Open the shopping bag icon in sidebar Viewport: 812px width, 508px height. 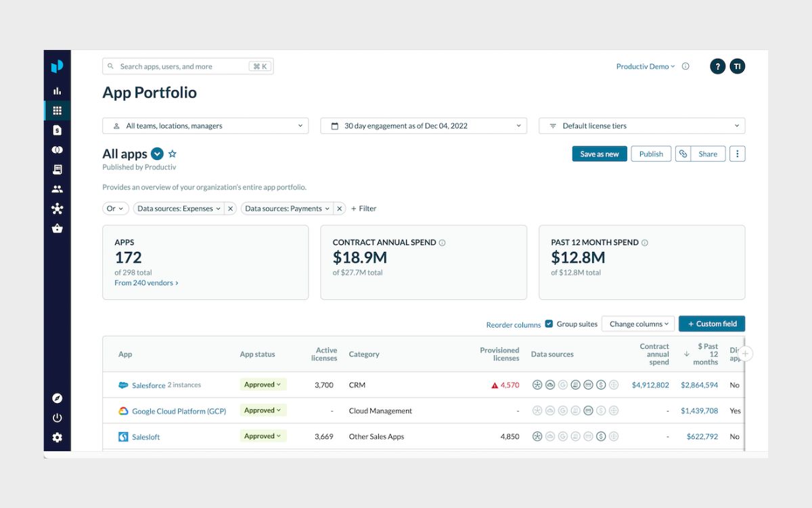click(57, 228)
